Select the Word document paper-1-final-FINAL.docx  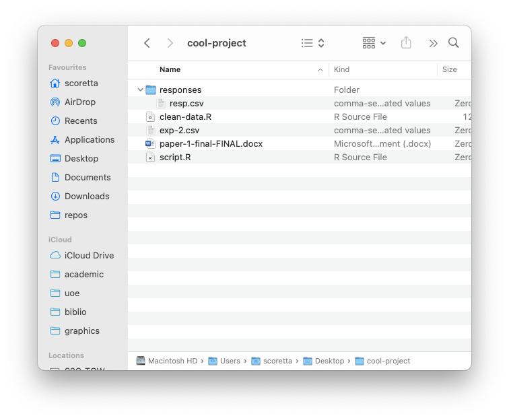coord(210,144)
